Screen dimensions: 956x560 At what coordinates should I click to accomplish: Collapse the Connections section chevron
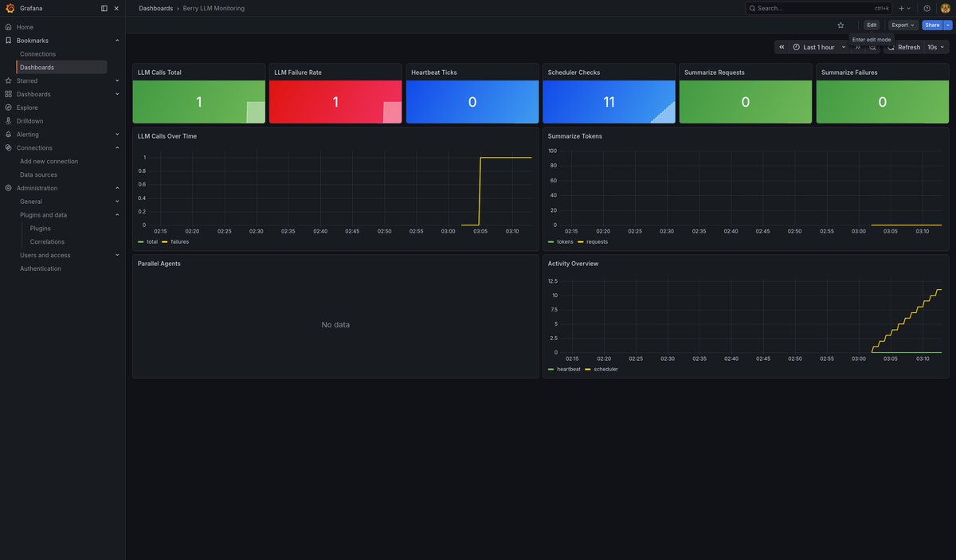[117, 148]
